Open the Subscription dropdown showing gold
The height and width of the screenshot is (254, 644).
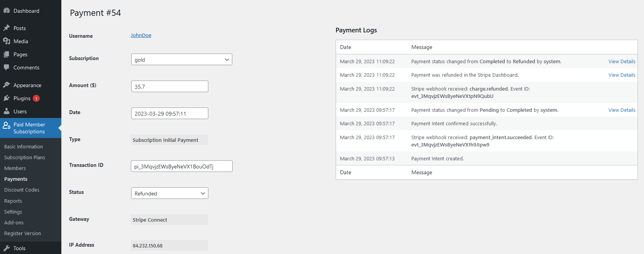[x=182, y=59]
